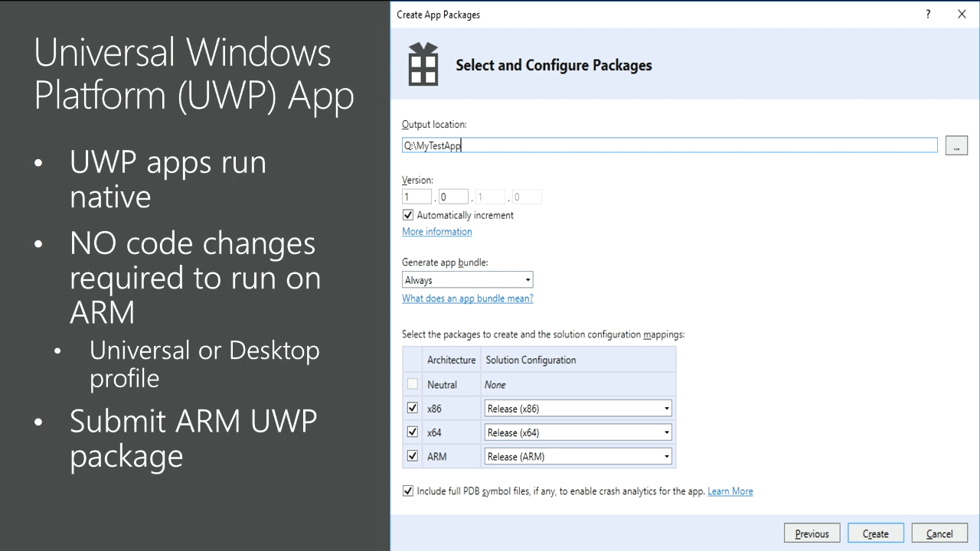
Task: Uncheck the x86 architecture package
Action: (412, 408)
